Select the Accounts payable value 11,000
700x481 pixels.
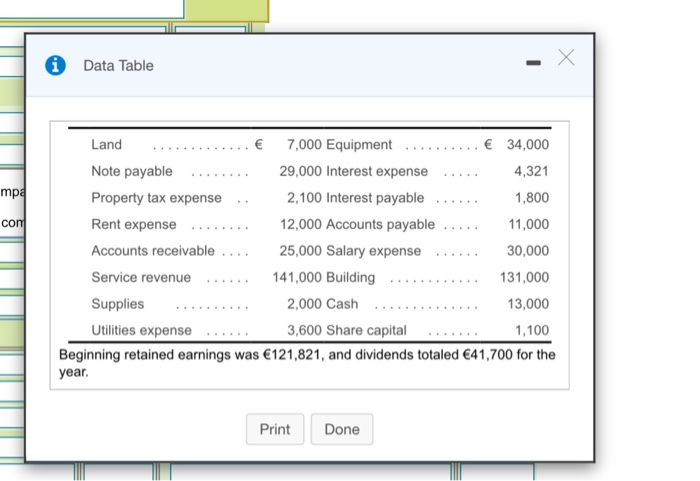click(529, 224)
